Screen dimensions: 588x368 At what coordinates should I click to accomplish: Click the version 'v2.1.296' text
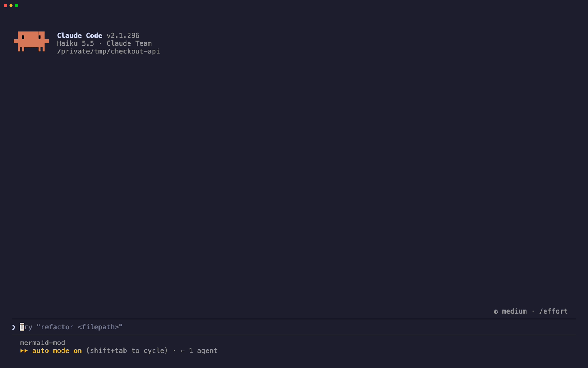123,35
